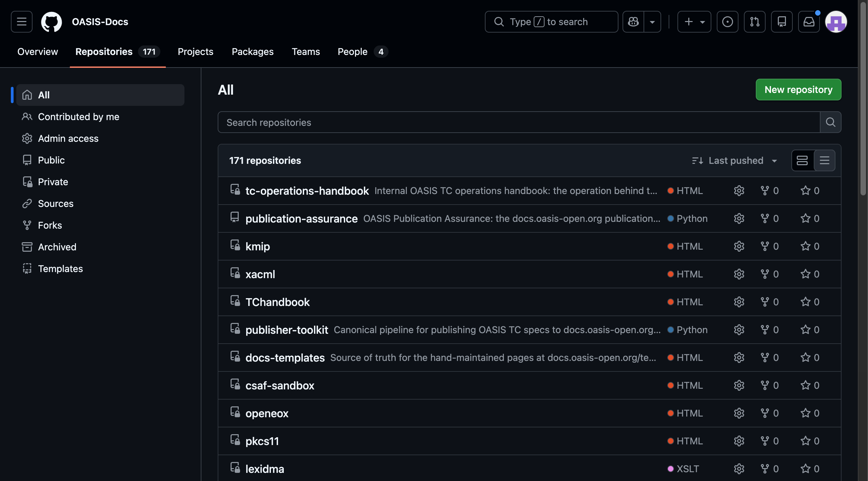Switch to the Overview tab
This screenshot has height=481, width=868.
click(38, 52)
